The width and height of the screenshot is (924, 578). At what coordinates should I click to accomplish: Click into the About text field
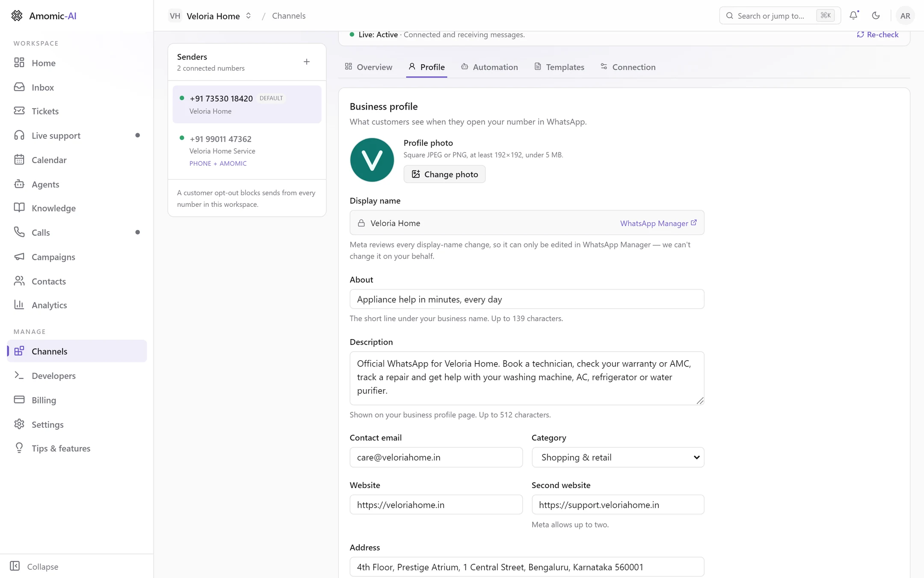tap(527, 299)
